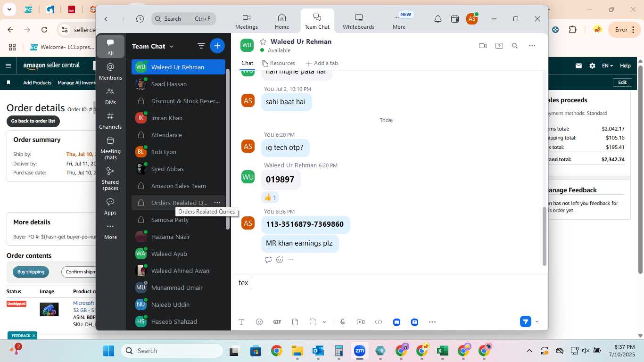The height and width of the screenshot is (362, 644).
Task: Open chat header more options ellipsis
Action: tap(532, 46)
